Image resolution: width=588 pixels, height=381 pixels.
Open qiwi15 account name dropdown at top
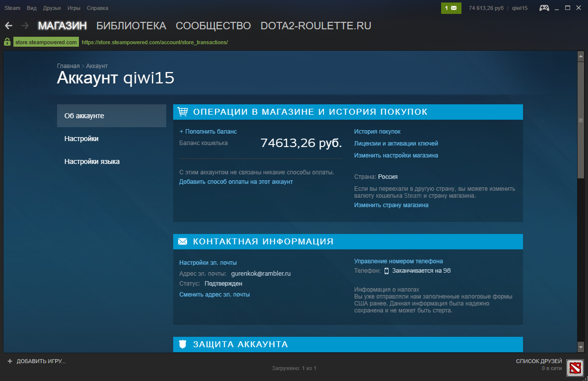click(520, 8)
